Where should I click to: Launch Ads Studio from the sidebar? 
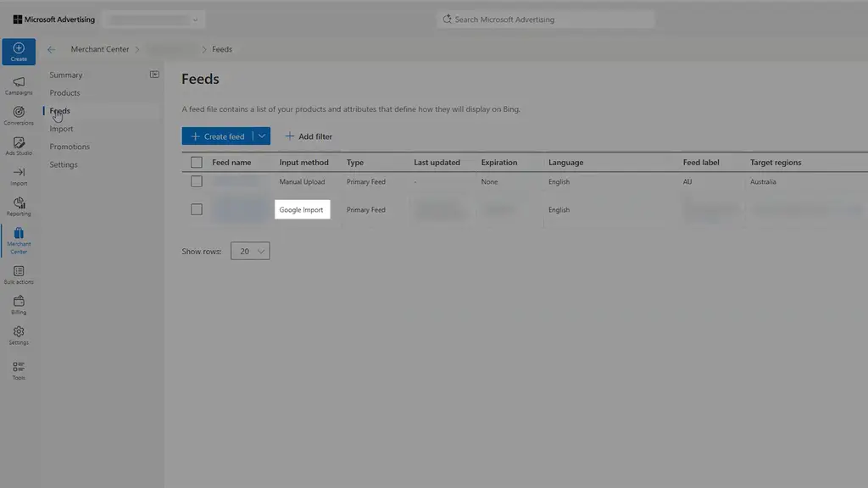click(x=19, y=146)
